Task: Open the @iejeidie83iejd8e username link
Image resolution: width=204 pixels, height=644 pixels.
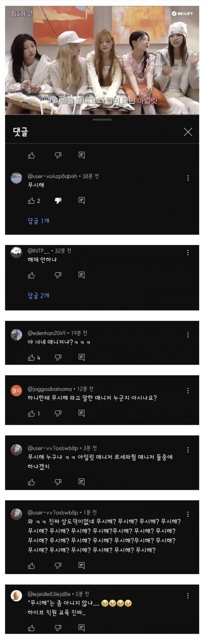Action: 49,594
